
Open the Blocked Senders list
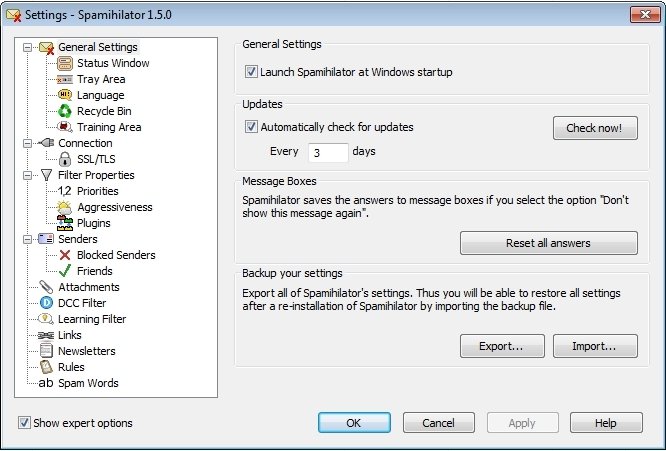(116, 255)
